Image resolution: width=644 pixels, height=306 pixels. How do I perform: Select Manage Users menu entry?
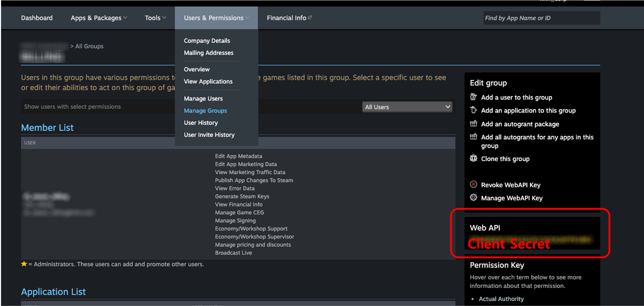(203, 98)
